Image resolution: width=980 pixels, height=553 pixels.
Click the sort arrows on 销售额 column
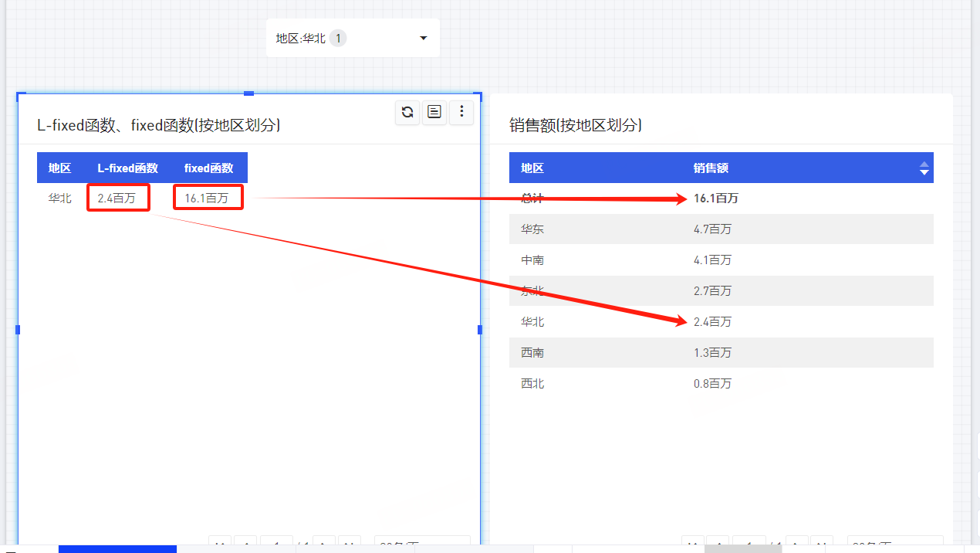point(924,168)
